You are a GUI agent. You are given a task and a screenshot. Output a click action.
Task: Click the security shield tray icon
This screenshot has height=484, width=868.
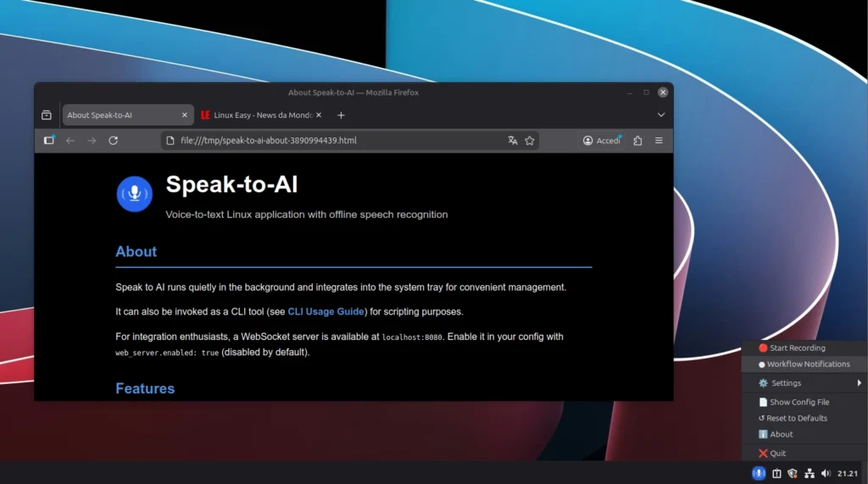793,474
